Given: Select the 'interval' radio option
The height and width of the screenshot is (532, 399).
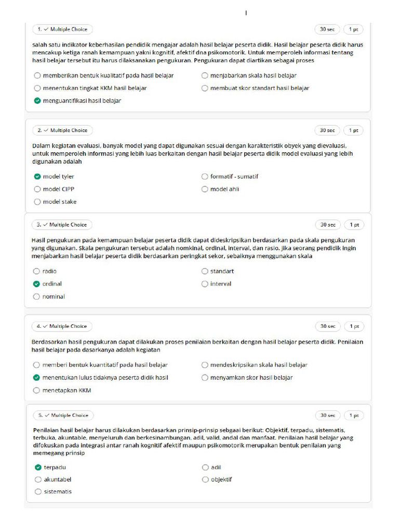Looking at the screenshot, I should pyautogui.click(x=205, y=284).
